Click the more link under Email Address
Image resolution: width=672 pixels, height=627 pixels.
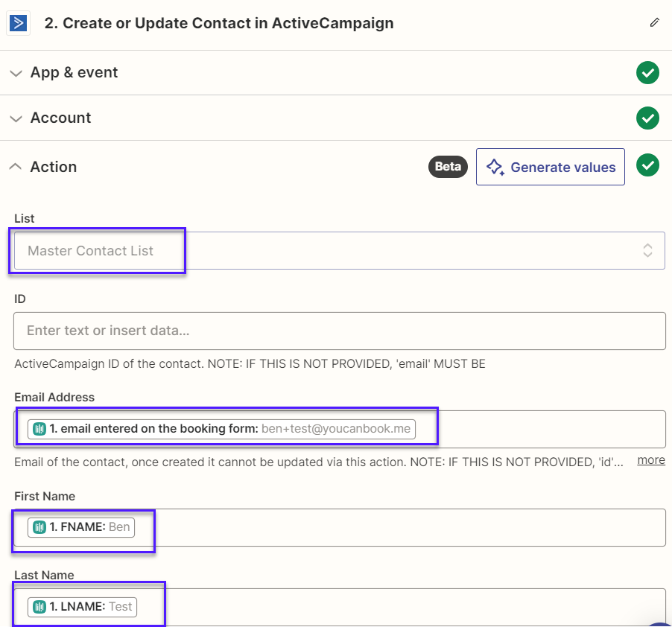[651, 460]
